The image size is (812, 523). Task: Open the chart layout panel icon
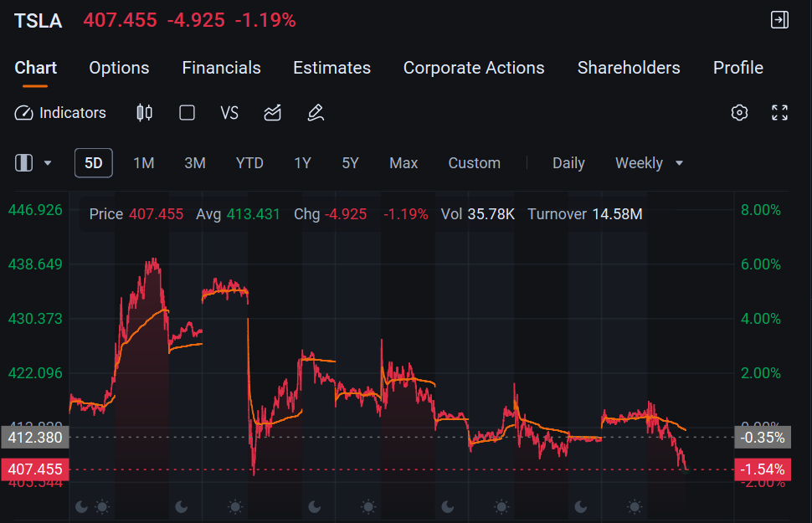tap(23, 163)
